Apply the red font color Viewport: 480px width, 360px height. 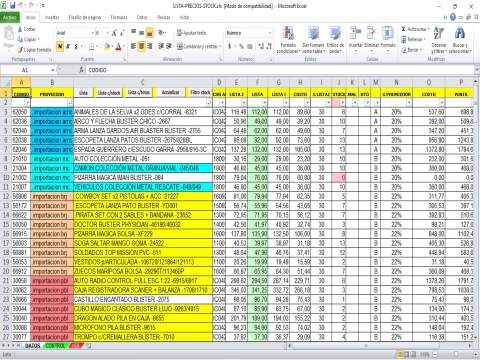pos(118,46)
